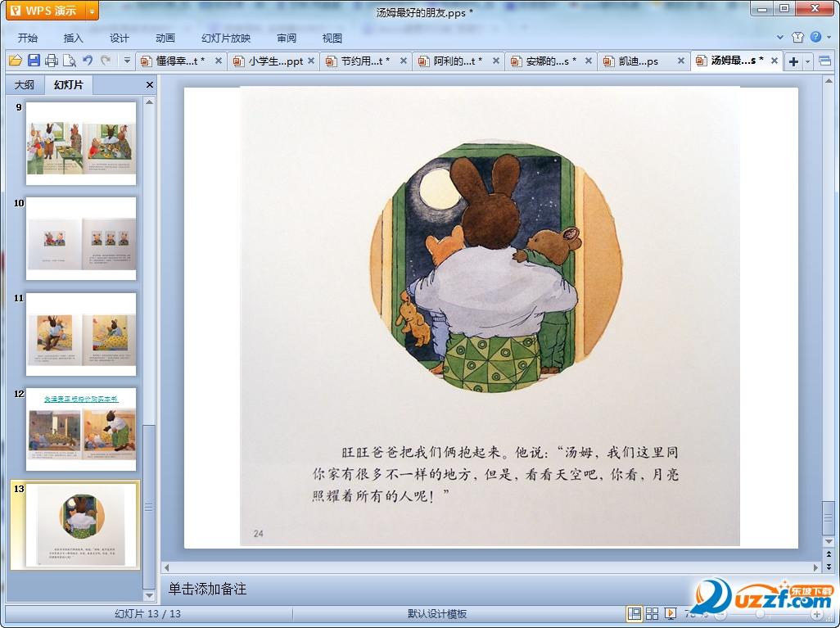Redo the last action
840x628 pixels.
click(106, 61)
